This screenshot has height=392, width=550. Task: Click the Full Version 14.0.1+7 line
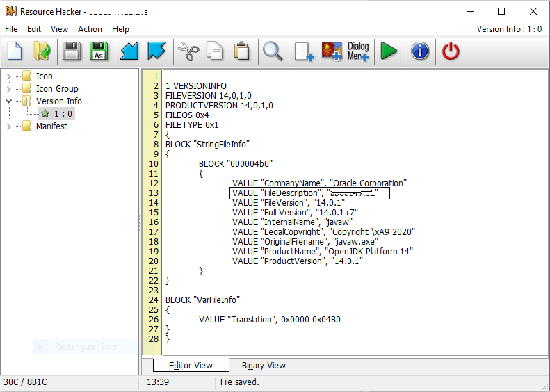click(295, 213)
